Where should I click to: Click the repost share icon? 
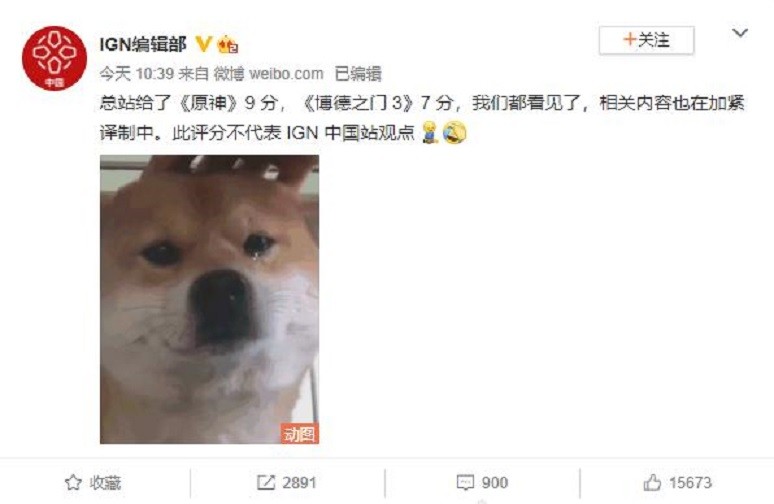pyautogui.click(x=266, y=482)
